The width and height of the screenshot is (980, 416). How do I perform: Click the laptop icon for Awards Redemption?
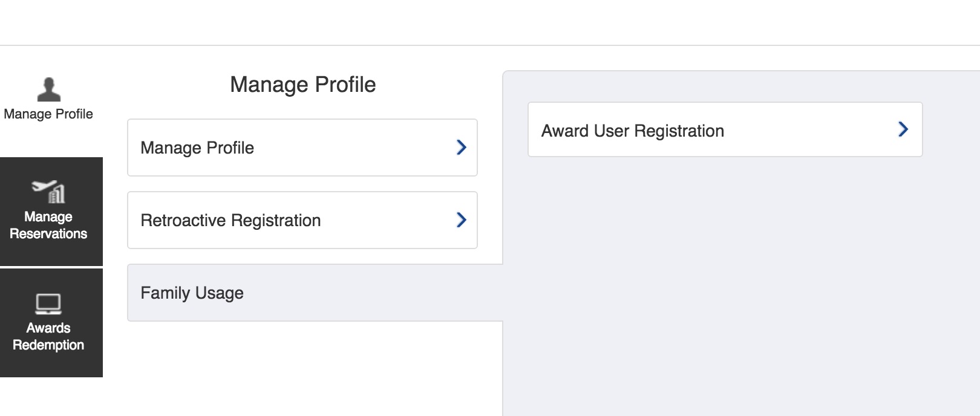coord(48,304)
